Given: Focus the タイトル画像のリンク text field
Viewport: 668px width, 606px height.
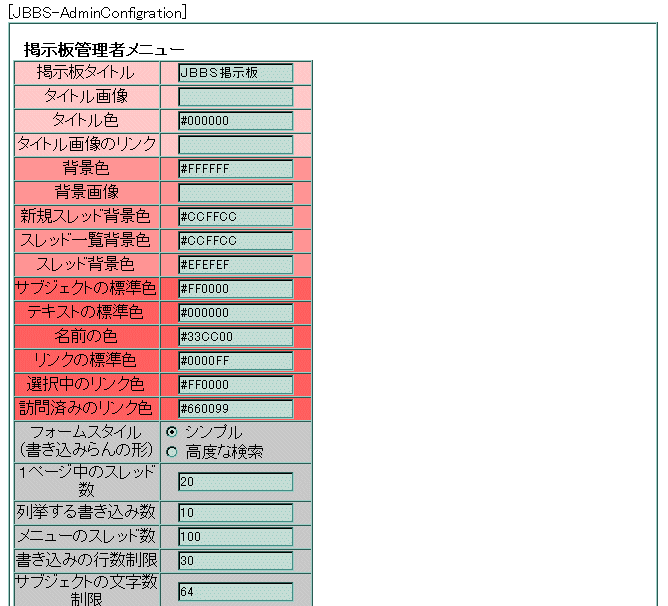Looking at the screenshot, I should tap(235, 145).
